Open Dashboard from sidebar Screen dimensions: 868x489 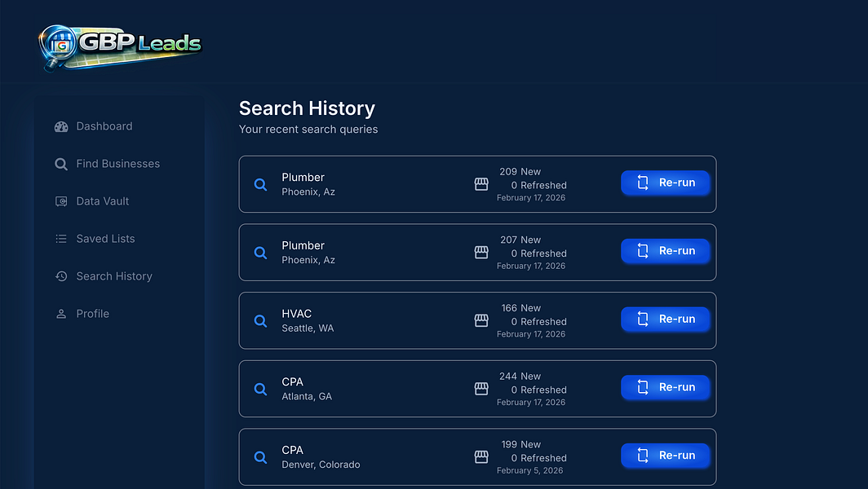(x=104, y=126)
